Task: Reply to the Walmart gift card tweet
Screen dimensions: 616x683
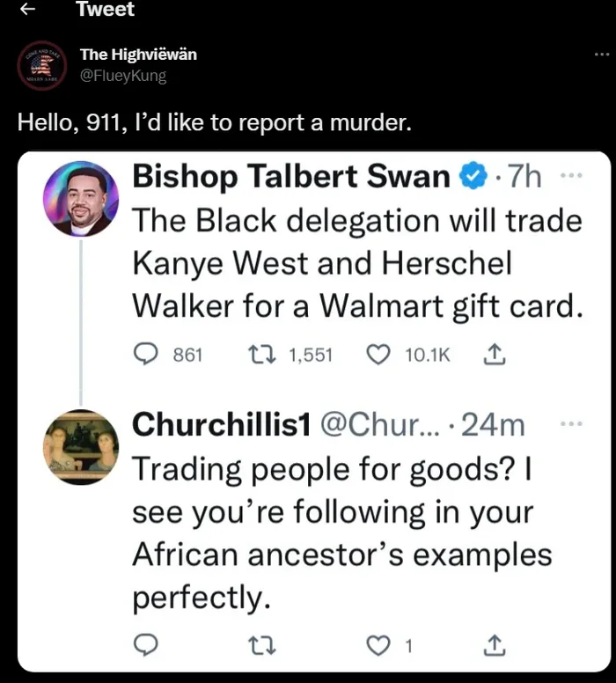Action: point(145,354)
